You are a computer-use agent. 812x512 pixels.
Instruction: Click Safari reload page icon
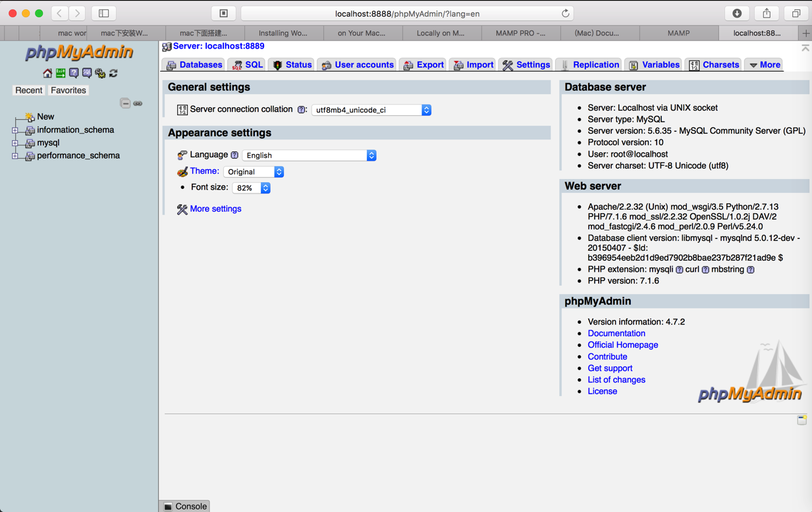pyautogui.click(x=565, y=13)
